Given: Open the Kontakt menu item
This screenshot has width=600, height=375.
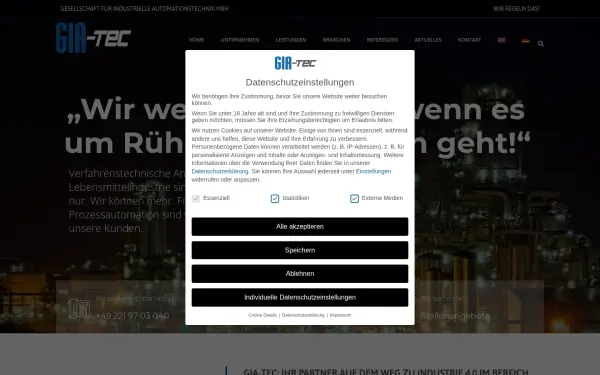Looking at the screenshot, I should tap(470, 40).
